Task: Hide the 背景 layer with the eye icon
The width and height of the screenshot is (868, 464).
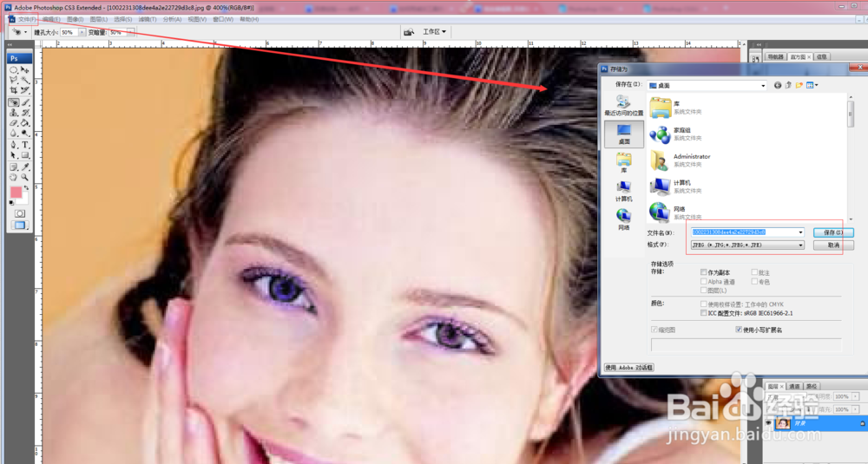Action: click(x=768, y=423)
